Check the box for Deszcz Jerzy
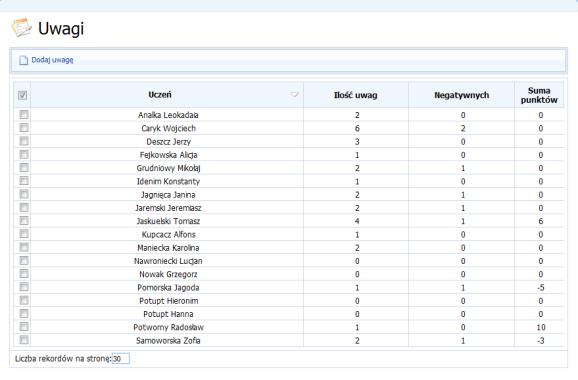 (x=24, y=141)
